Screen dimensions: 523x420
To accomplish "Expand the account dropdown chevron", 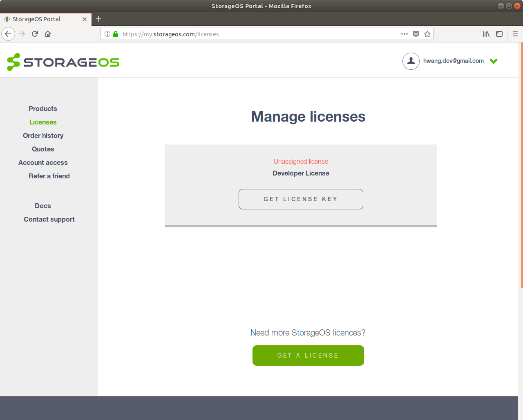I will [494, 61].
